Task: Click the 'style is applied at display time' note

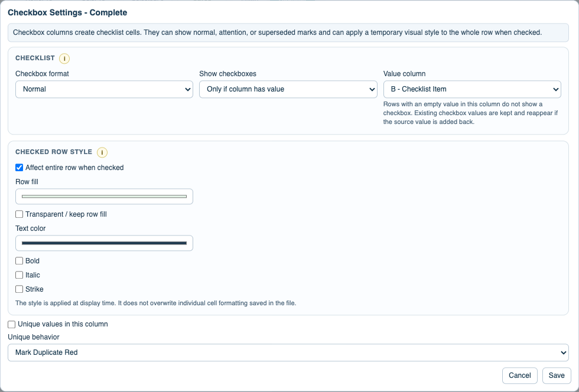Action: click(x=156, y=303)
